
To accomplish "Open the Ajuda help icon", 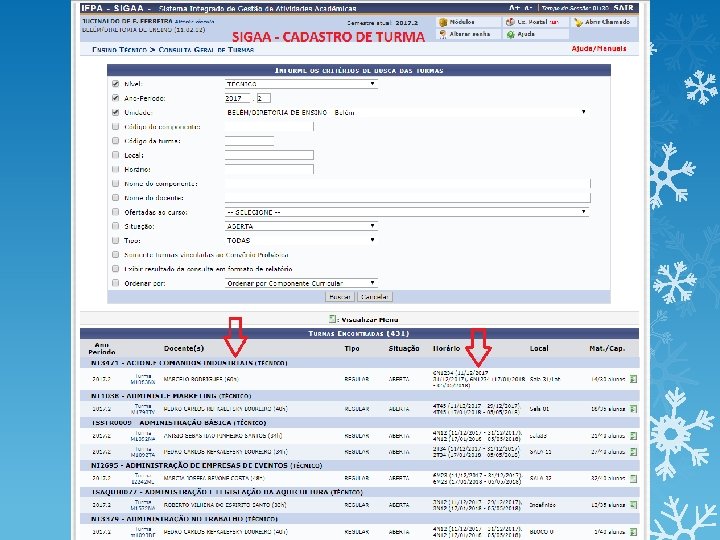I will click(510, 34).
